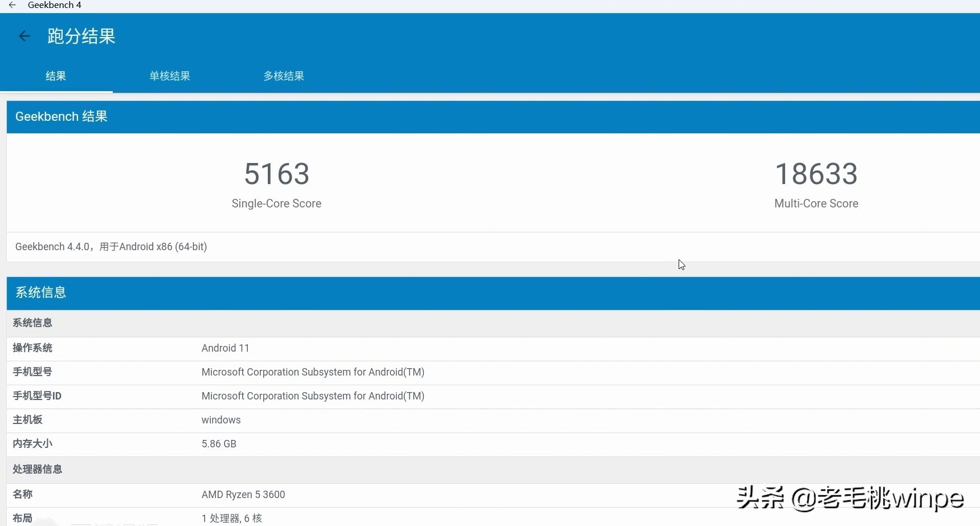The width and height of the screenshot is (980, 526).
Task: Click the 操作系统 row label
Action: coord(32,348)
